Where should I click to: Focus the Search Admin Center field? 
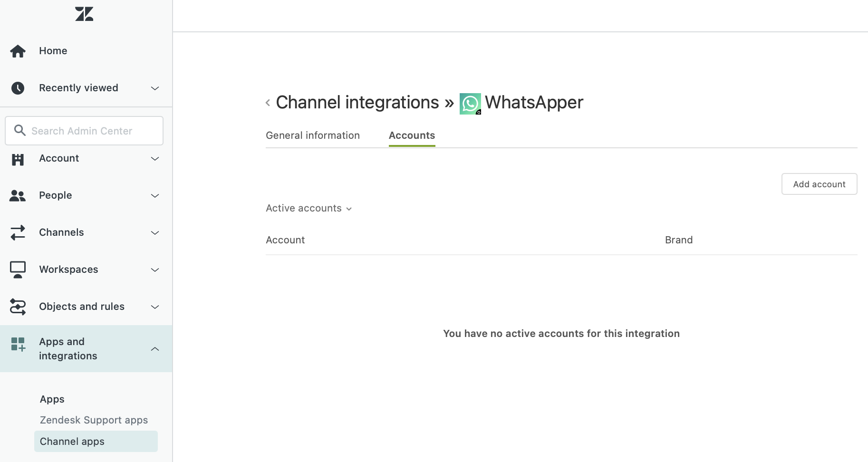[x=84, y=131]
